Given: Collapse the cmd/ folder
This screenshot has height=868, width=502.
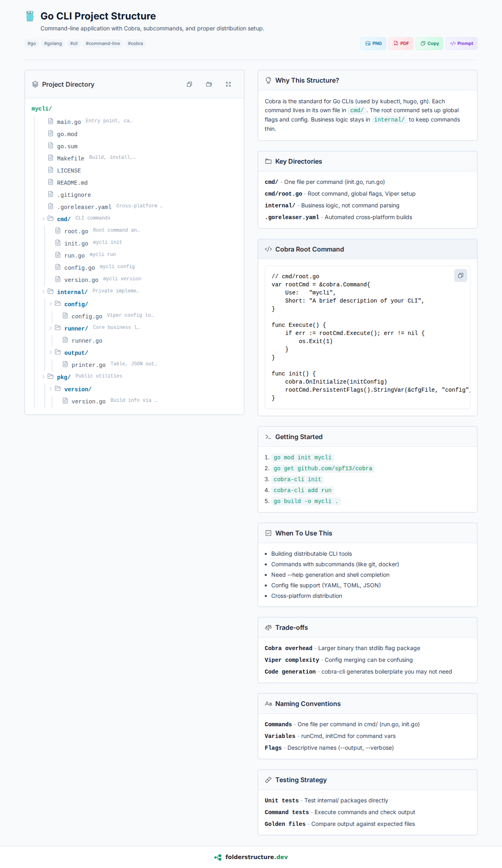Looking at the screenshot, I should pos(44,219).
